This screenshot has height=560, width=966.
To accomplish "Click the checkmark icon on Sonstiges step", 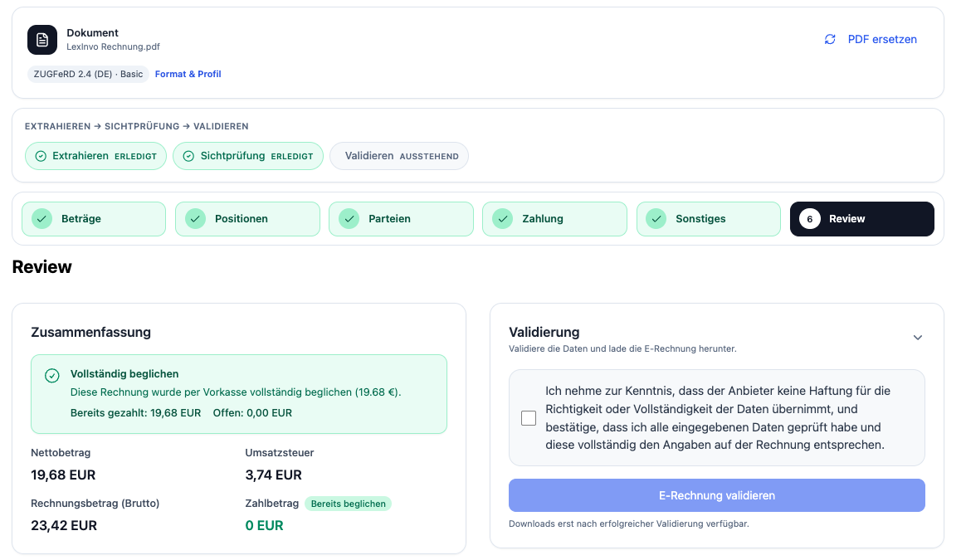I will click(x=656, y=219).
